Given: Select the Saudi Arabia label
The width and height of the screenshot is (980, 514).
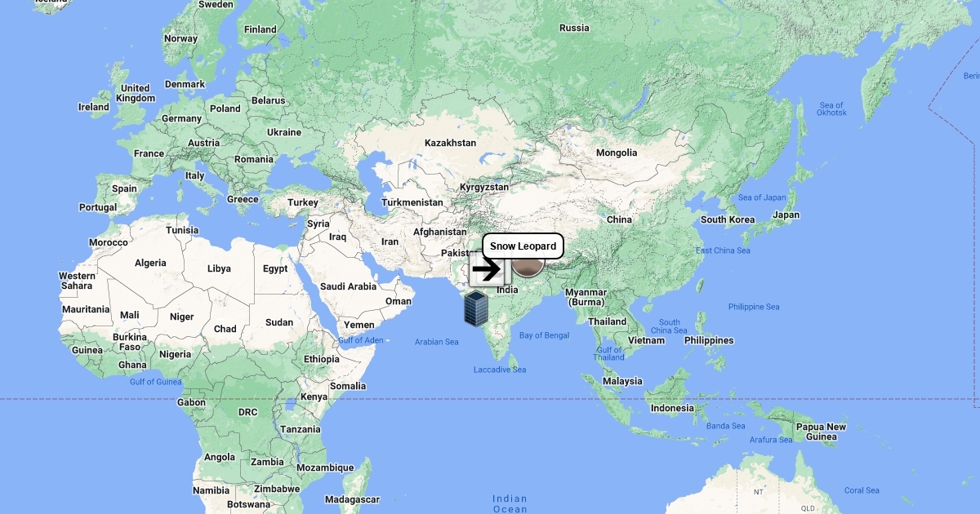Looking at the screenshot, I should point(349,286).
